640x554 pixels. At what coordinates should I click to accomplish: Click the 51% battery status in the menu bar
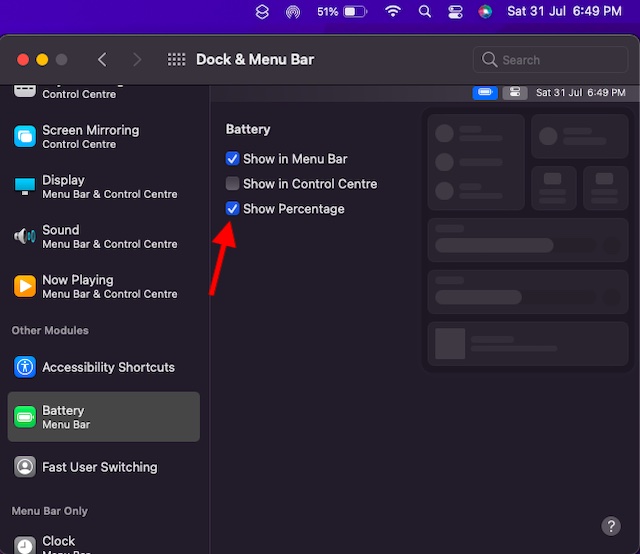pos(342,11)
